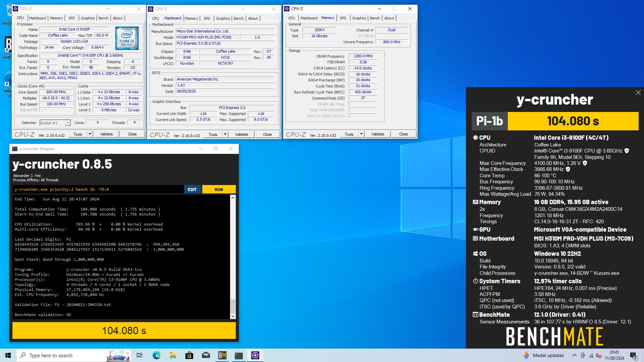
Task: Click Close in the right CPU-Z window
Action: pyautogui.click(x=404, y=134)
